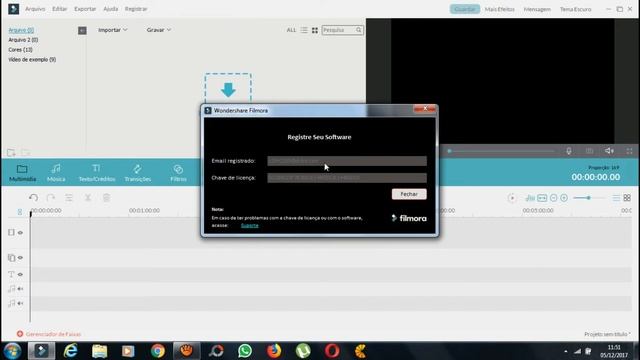Delete the media folder icon
Screen dimensions: 640x360
coord(25,153)
